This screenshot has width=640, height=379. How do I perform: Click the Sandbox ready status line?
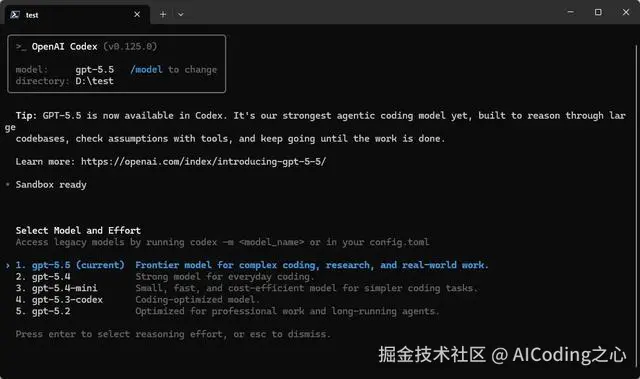point(51,185)
